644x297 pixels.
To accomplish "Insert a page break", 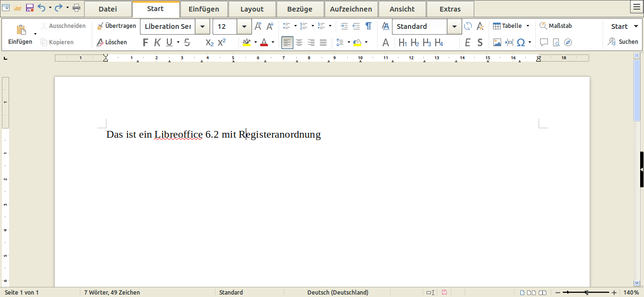I will point(509,42).
